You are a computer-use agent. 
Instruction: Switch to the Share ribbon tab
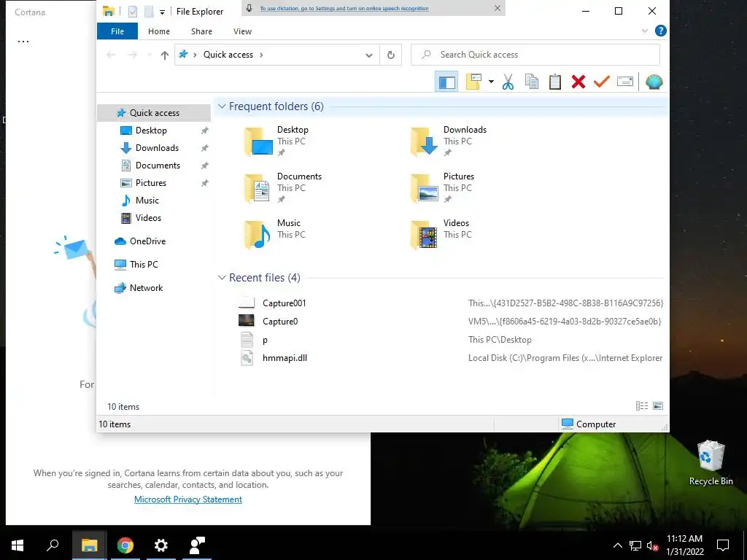tap(201, 31)
